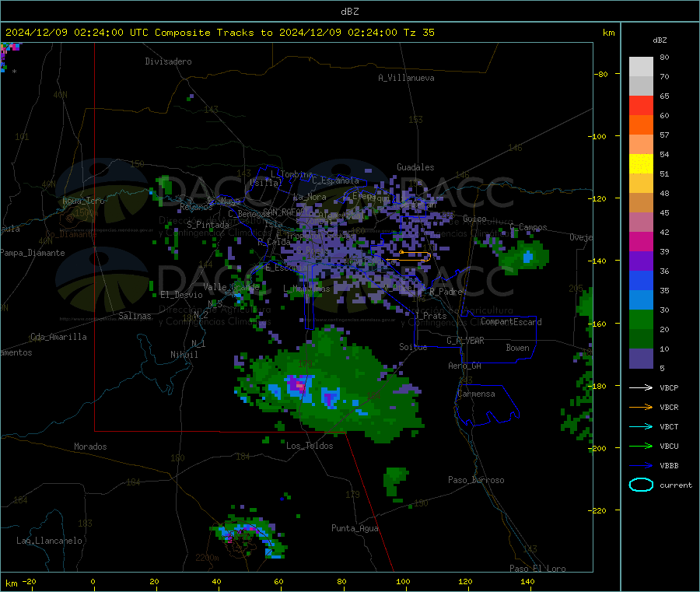Click the Nihuil location label

coord(184,355)
